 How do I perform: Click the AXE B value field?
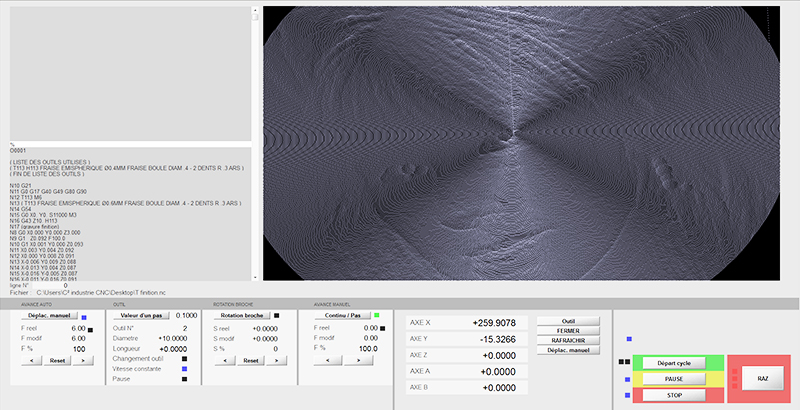[497, 388]
